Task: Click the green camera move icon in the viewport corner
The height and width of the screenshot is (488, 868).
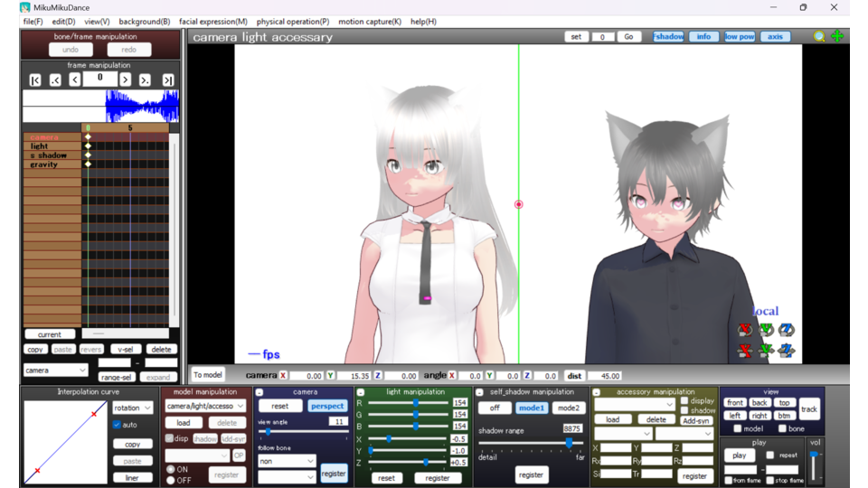Action: pyautogui.click(x=837, y=37)
